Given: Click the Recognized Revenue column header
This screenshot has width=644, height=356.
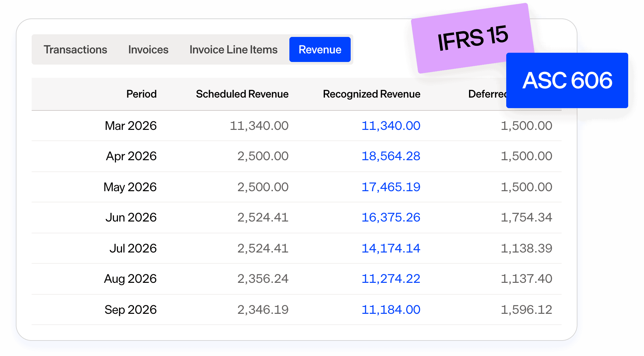Looking at the screenshot, I should point(371,94).
